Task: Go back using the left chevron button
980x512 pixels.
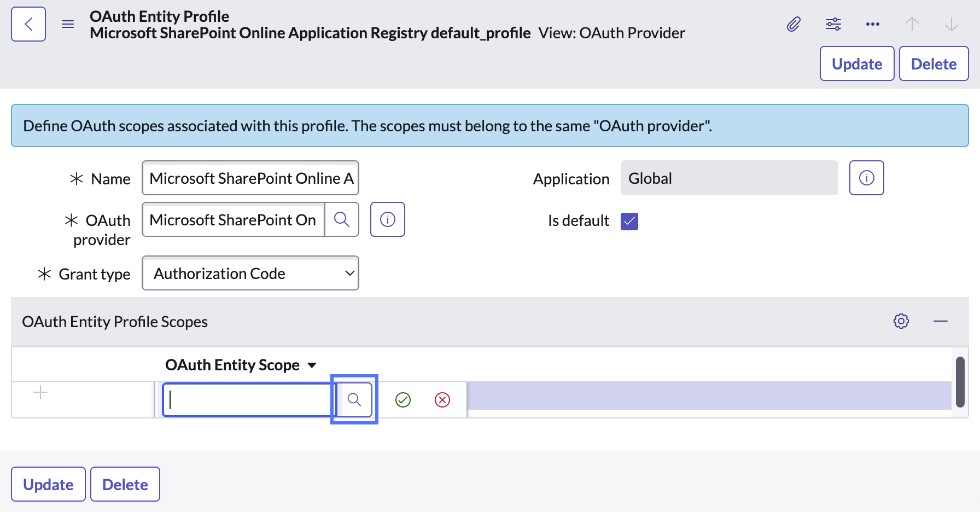Action: click(x=28, y=24)
